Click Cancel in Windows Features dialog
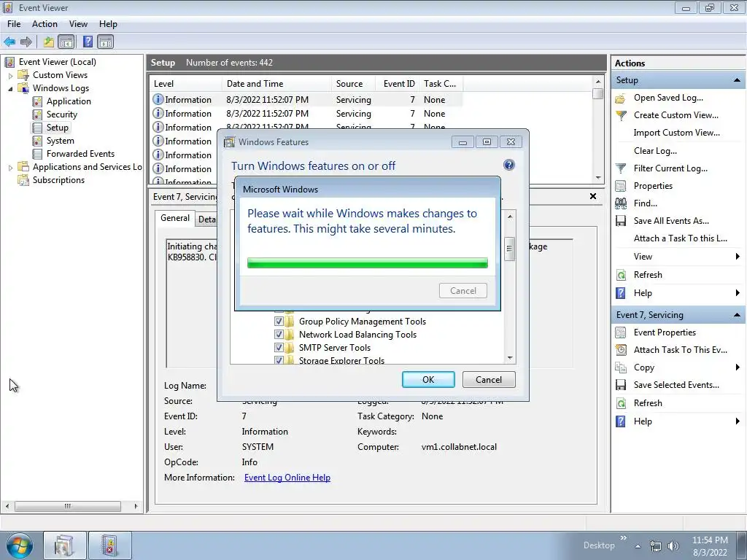 coord(489,379)
